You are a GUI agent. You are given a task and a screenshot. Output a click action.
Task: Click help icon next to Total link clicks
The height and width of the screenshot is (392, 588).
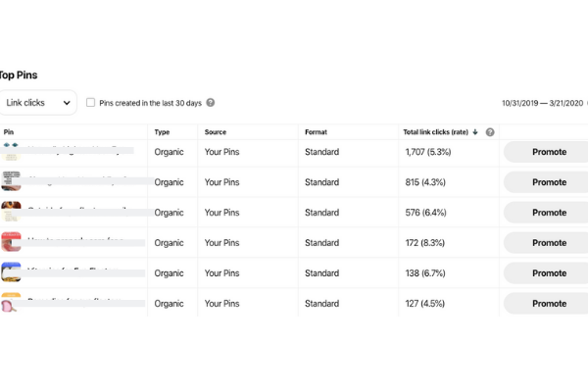coord(490,132)
